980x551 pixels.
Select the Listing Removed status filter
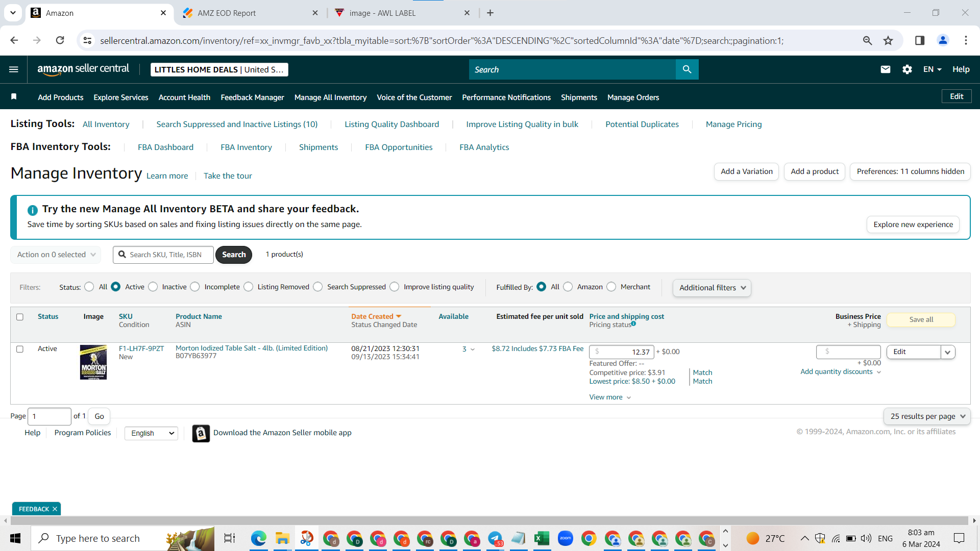pos(249,287)
